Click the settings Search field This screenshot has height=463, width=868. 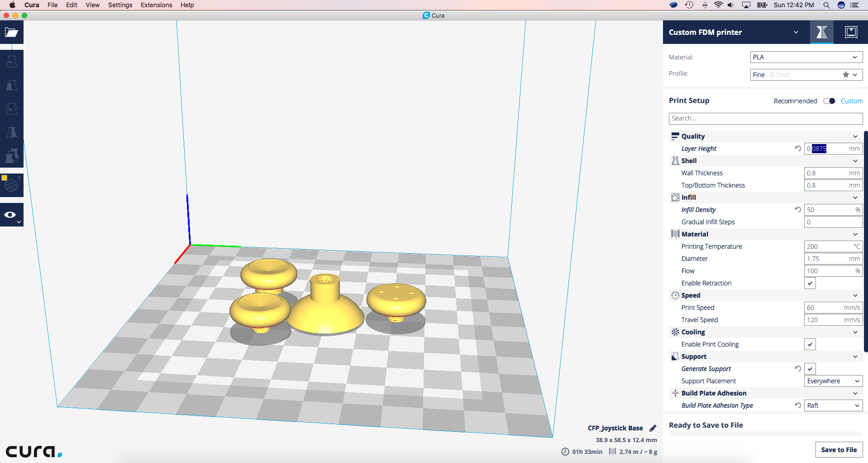click(x=766, y=119)
